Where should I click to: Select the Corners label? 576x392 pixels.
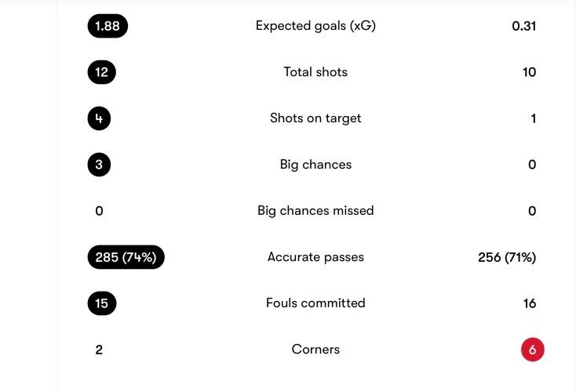(x=315, y=350)
